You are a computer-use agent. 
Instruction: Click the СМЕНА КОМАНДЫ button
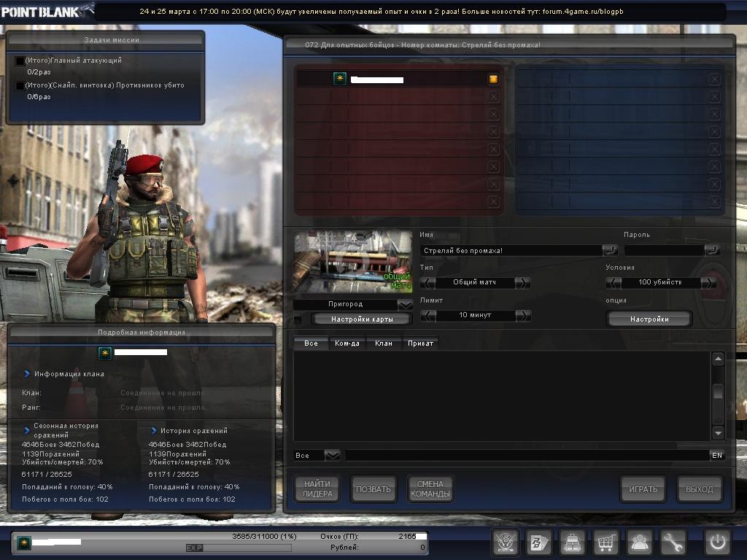(430, 489)
